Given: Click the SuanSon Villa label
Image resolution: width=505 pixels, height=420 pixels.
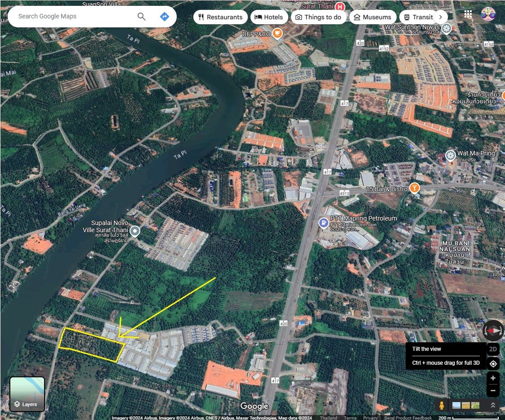Looking at the screenshot, I should [x=102, y=4].
